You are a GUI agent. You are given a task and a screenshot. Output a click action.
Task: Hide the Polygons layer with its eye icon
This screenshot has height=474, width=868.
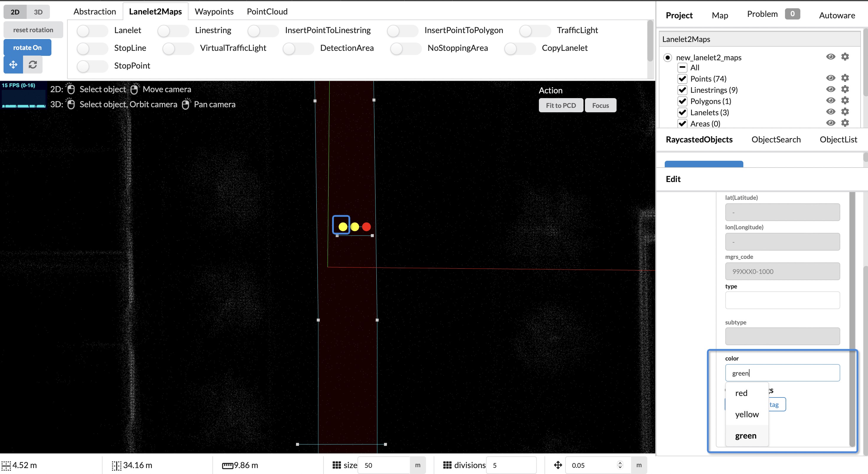830,100
